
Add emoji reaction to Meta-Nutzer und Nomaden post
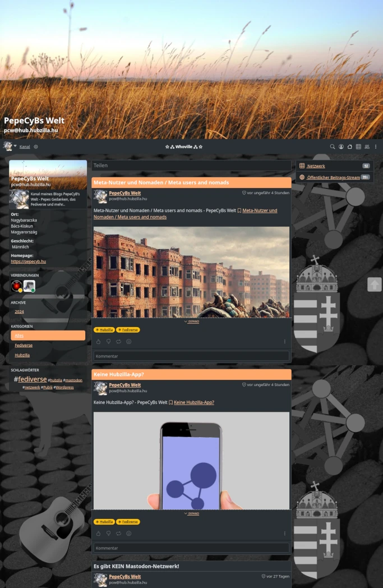128,342
